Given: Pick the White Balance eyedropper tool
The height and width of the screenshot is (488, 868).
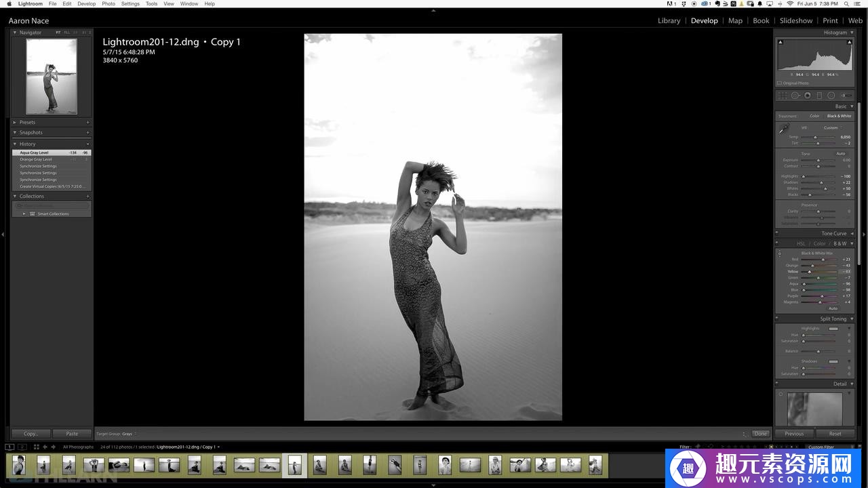Looking at the screenshot, I should pos(784,129).
